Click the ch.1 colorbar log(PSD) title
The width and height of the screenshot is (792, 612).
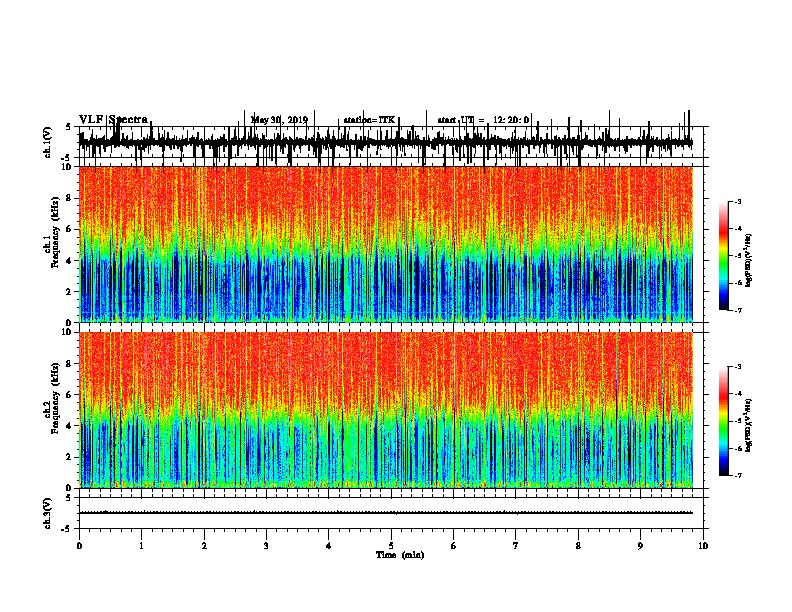[749, 261]
